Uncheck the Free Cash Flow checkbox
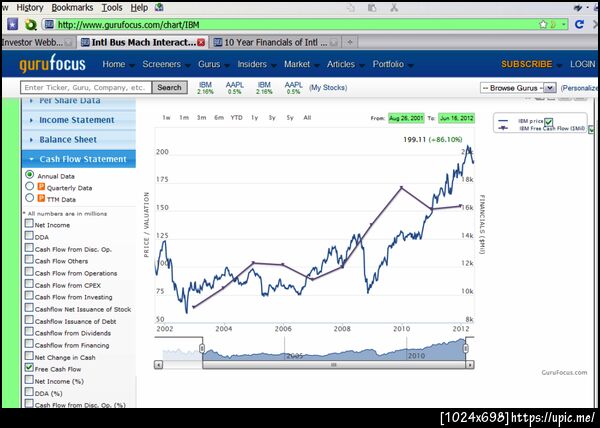 click(29, 367)
